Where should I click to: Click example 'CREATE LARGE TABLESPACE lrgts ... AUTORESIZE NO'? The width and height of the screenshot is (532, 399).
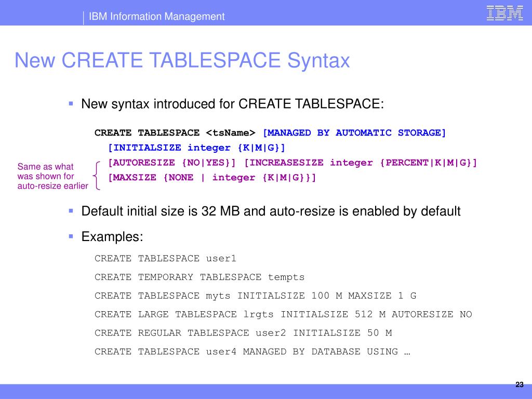[283, 314]
